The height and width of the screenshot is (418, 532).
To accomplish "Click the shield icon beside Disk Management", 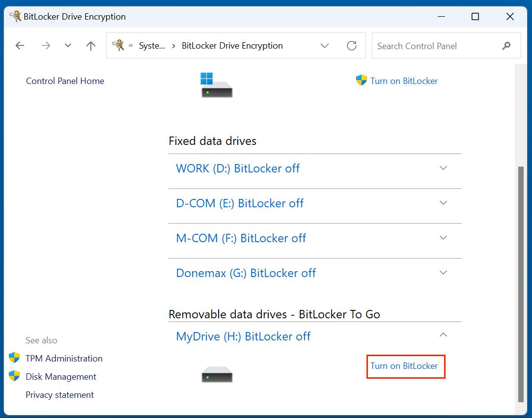I will (x=15, y=376).
